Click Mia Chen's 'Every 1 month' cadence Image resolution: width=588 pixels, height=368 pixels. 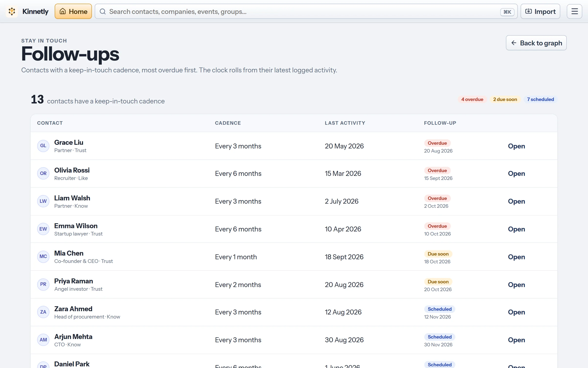click(236, 257)
